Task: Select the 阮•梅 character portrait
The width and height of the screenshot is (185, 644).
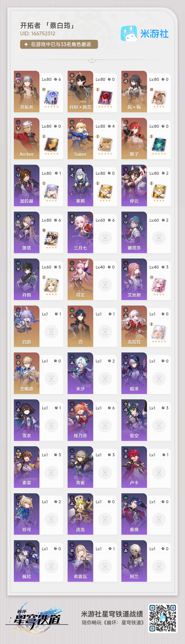Action: 134,91
